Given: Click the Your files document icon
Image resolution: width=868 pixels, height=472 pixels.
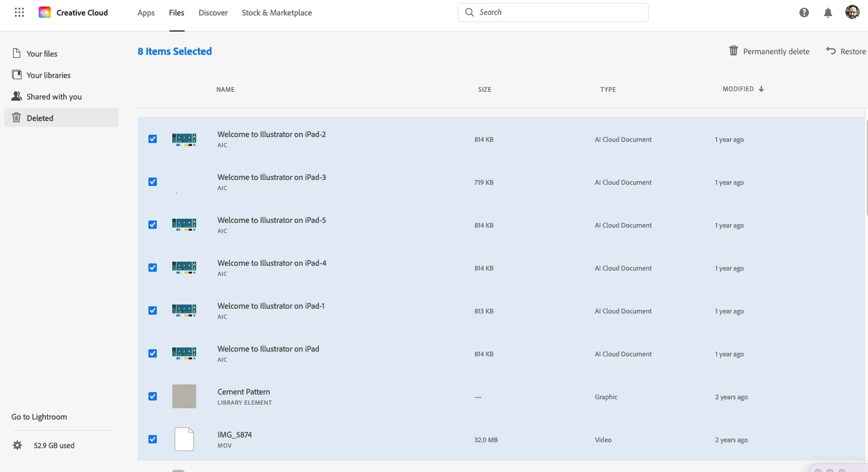Looking at the screenshot, I should (x=17, y=54).
